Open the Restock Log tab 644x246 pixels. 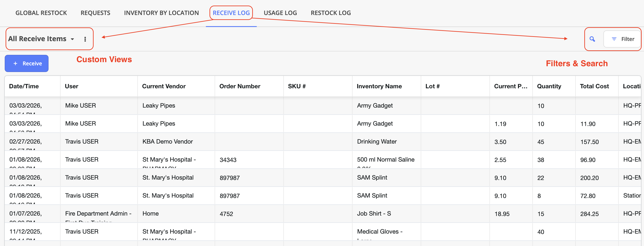[331, 13]
